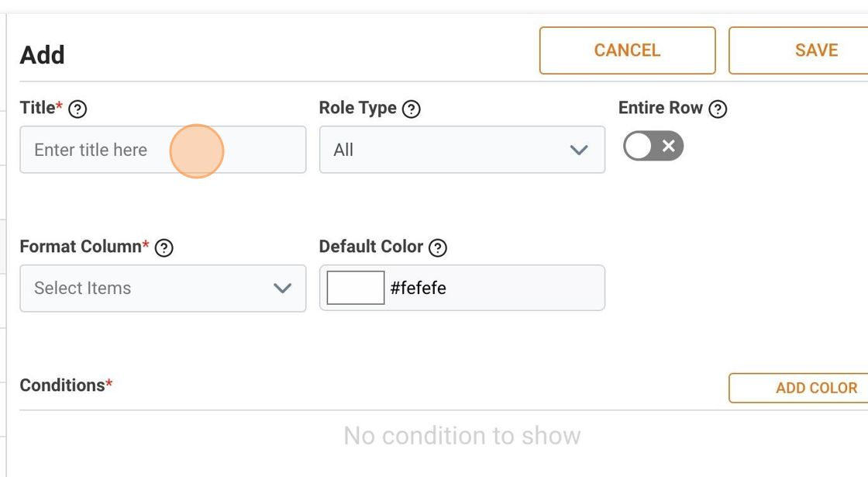Click the chevron arrow in Role Type field
Viewport: 868px width, 477px height.
coord(579,150)
